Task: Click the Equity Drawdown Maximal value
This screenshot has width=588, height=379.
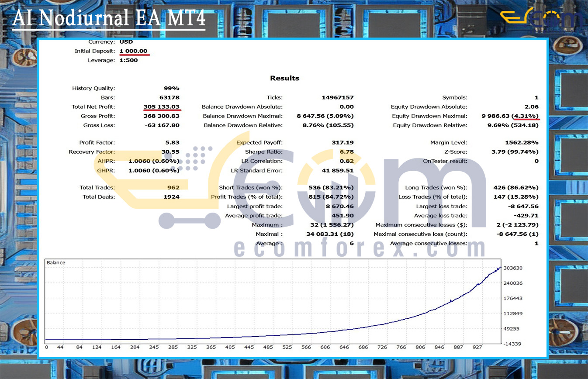Action: 511,116
